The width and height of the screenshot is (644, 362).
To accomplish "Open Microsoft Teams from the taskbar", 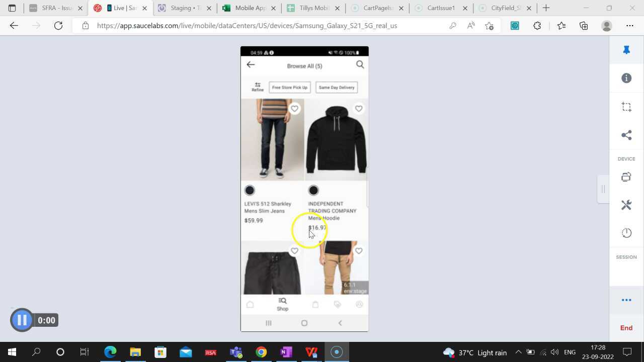I will coord(236,352).
